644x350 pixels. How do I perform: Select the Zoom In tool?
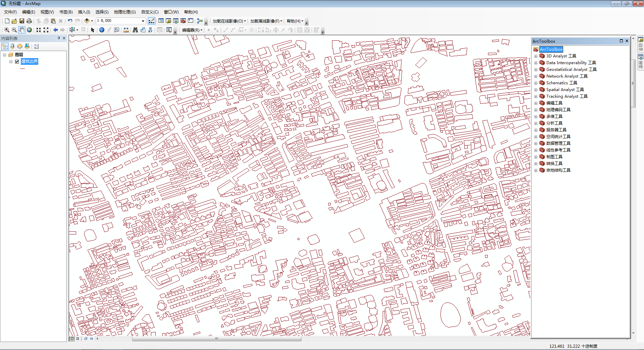click(7, 30)
